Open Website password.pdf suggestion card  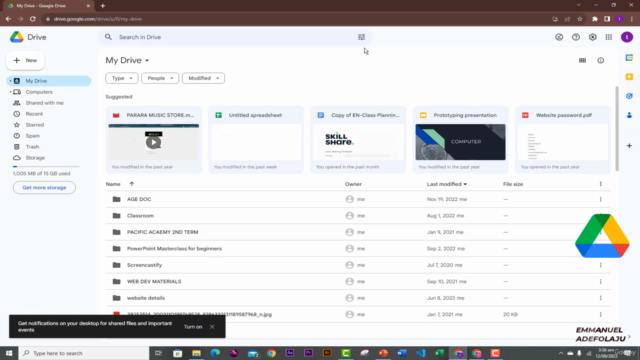click(x=563, y=140)
